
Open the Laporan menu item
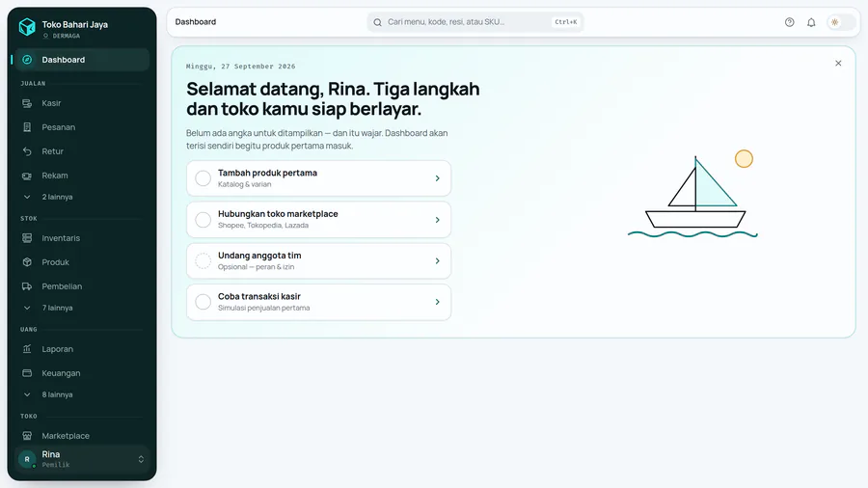pos(81,349)
